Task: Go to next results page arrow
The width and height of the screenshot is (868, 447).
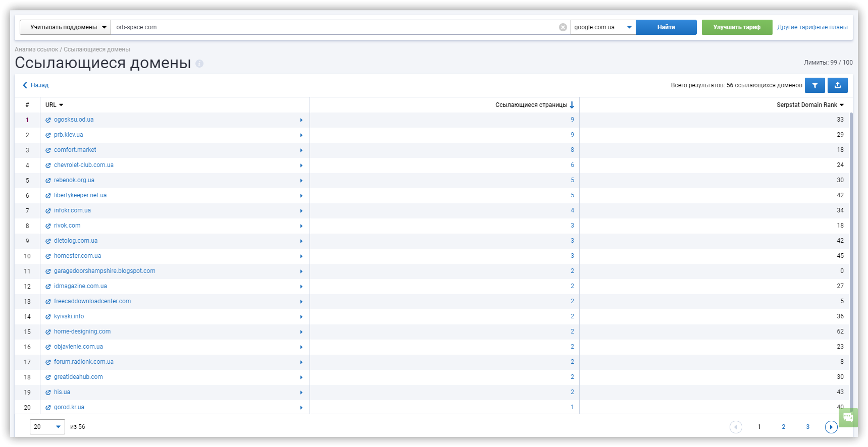Action: (831, 427)
